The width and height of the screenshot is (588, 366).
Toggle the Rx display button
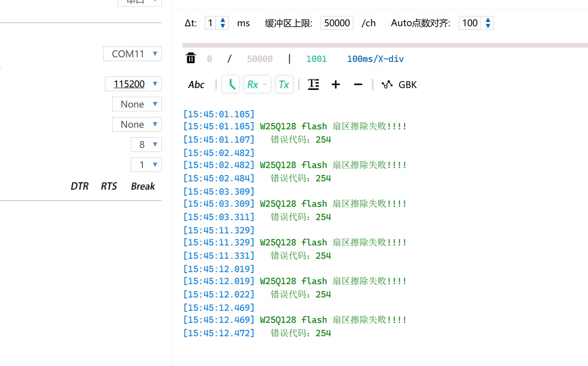(253, 85)
